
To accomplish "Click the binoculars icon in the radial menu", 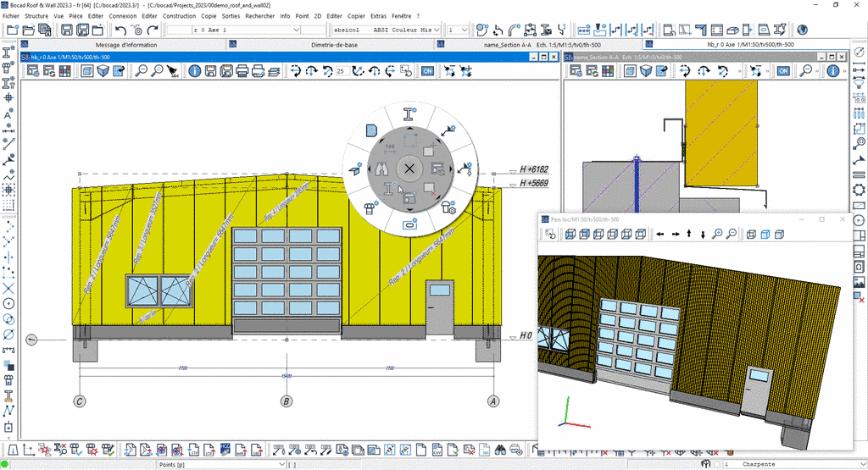I will coord(383,169).
